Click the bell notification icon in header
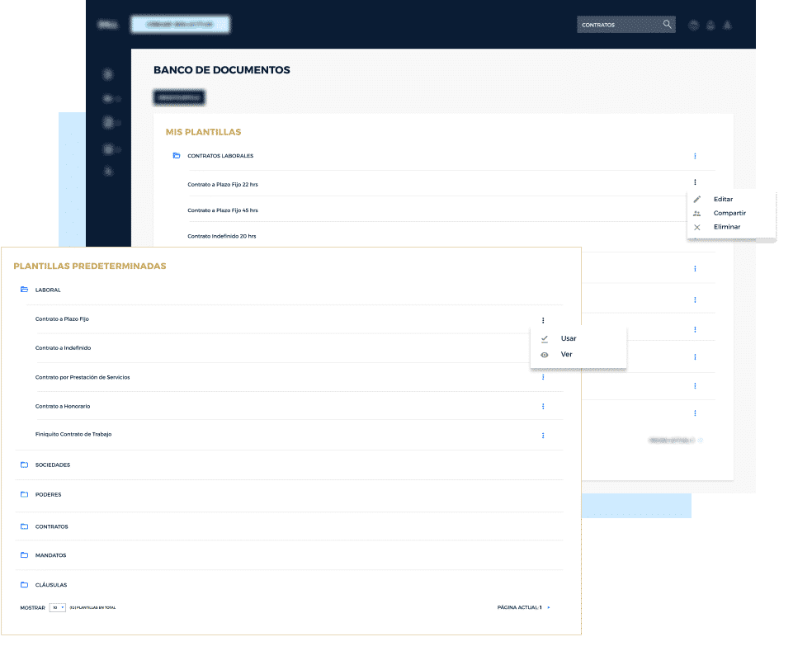This screenshot has height=651, width=812. pos(727,25)
